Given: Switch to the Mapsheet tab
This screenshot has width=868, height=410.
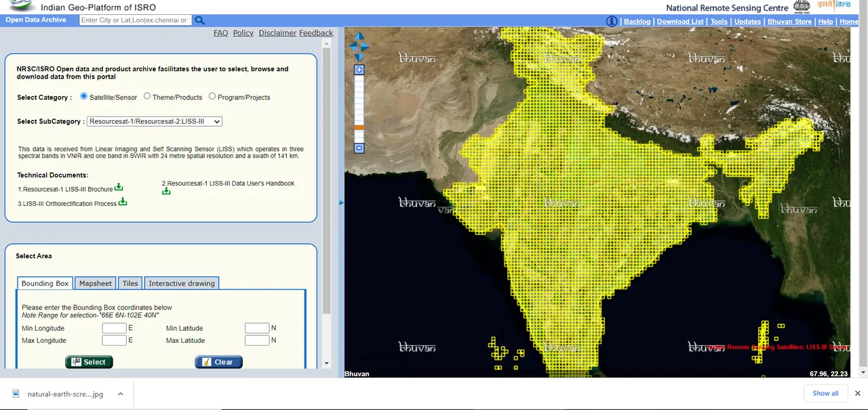Looking at the screenshot, I should 96,283.
